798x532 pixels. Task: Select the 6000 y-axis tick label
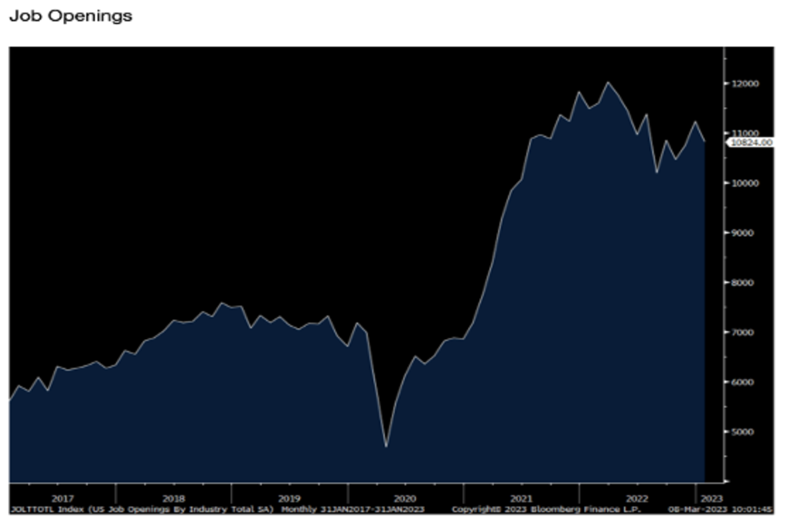pyautogui.click(x=745, y=382)
